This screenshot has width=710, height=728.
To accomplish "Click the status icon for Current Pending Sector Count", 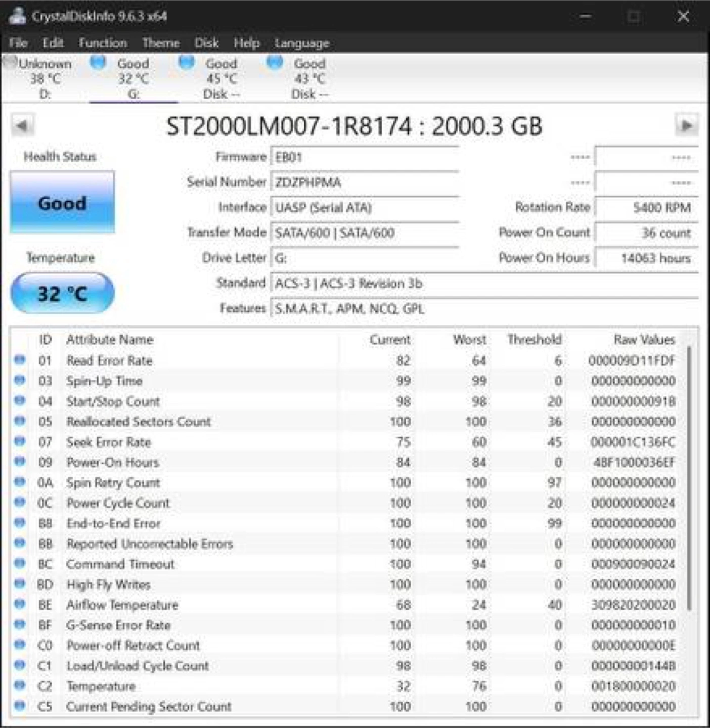I will [20, 705].
